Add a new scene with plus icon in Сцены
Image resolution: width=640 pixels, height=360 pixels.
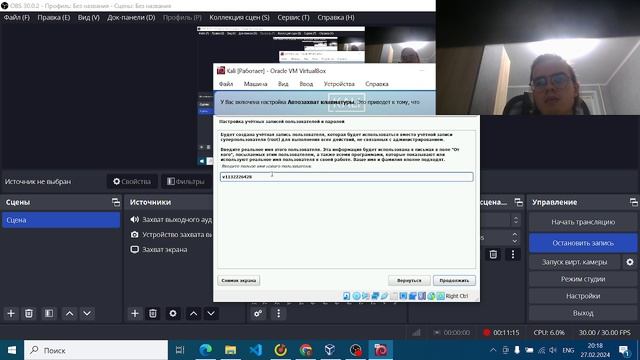tap(11, 313)
